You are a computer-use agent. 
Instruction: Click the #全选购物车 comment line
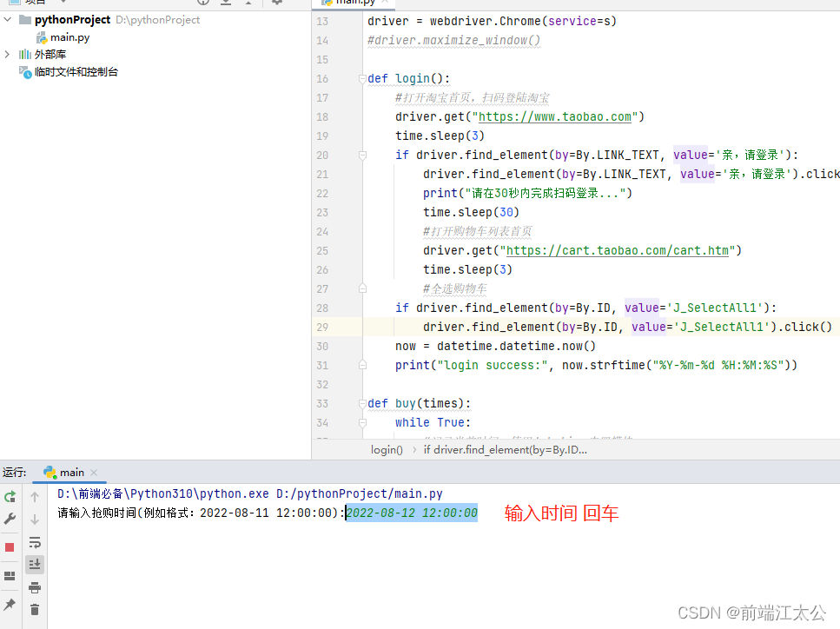point(455,289)
